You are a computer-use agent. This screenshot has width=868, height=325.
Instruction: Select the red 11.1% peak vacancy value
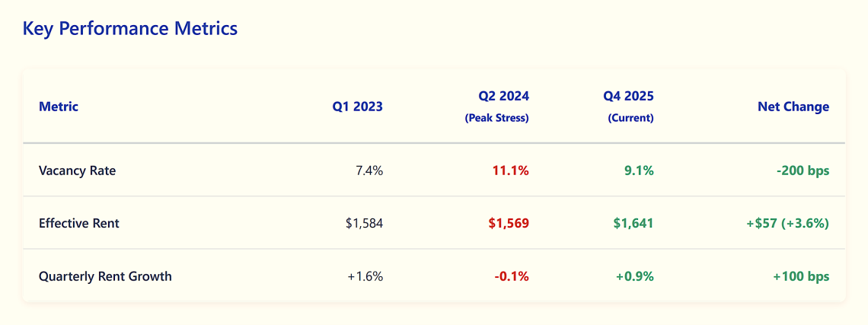[510, 170]
